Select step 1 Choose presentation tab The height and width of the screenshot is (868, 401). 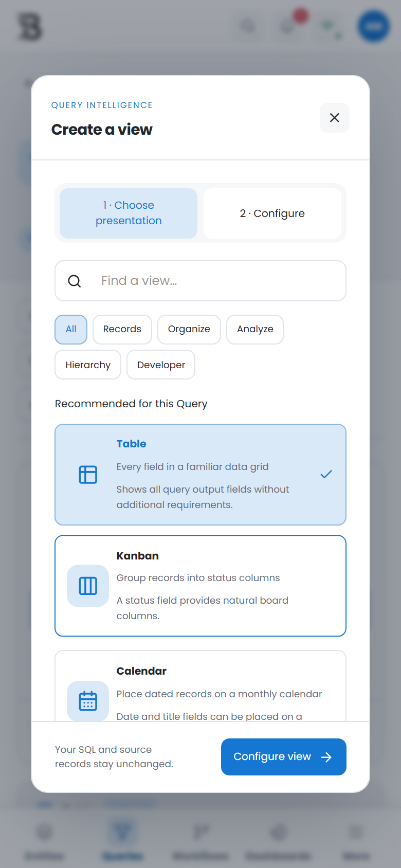coord(129,213)
